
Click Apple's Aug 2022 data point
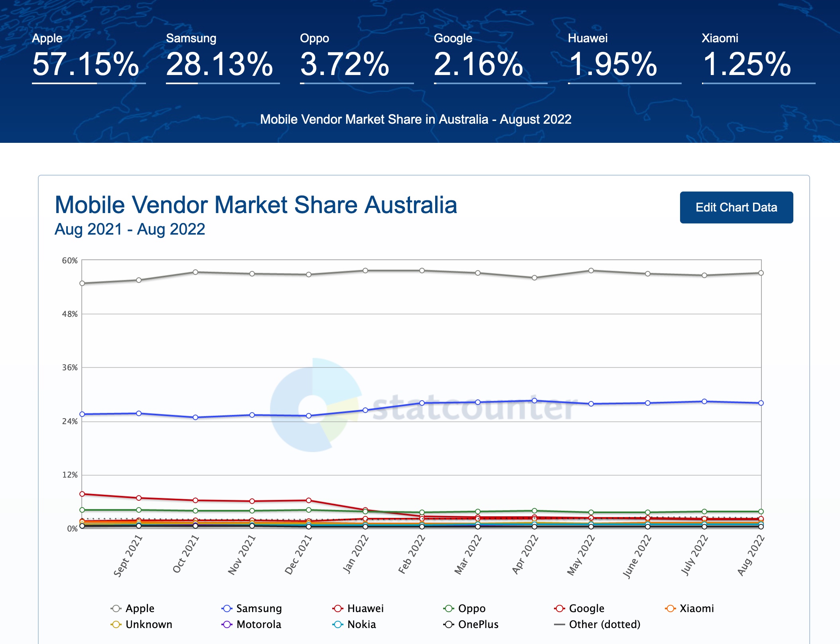[x=761, y=273]
